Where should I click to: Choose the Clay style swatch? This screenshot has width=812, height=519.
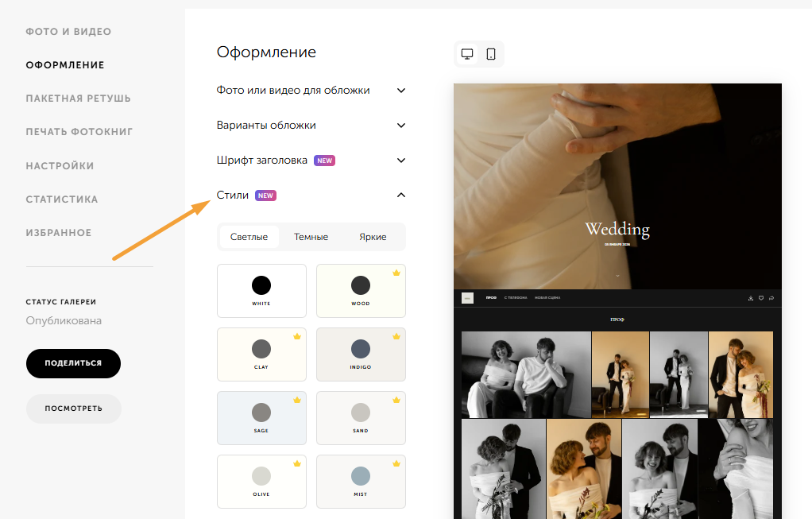261,354
